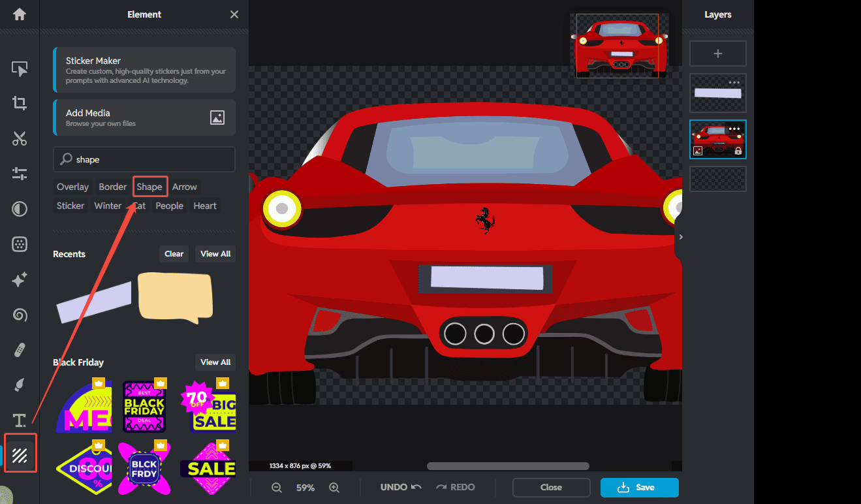The height and width of the screenshot is (504, 861).
Task: Click Clear to empty Recents
Action: pyautogui.click(x=174, y=254)
